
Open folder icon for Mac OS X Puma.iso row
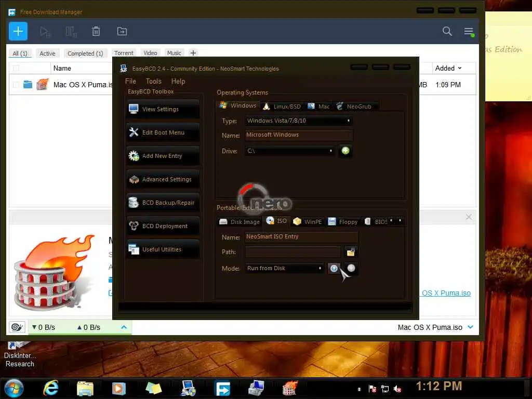coord(28,84)
